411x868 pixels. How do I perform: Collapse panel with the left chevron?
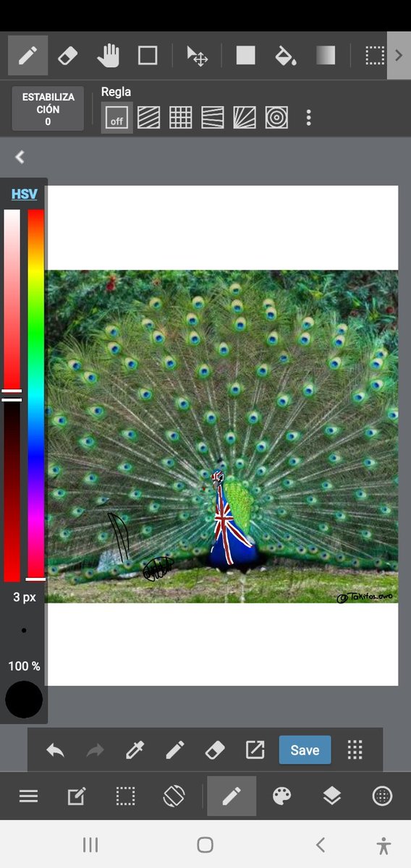click(20, 157)
